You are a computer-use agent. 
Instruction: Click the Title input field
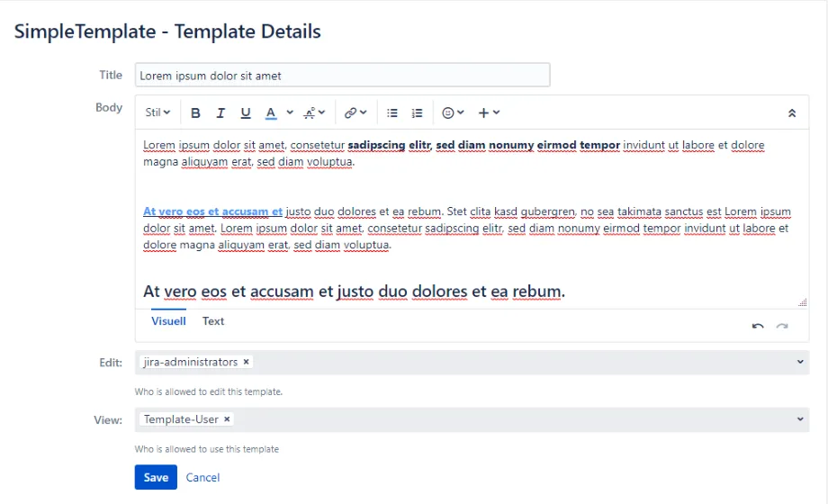pyautogui.click(x=342, y=75)
